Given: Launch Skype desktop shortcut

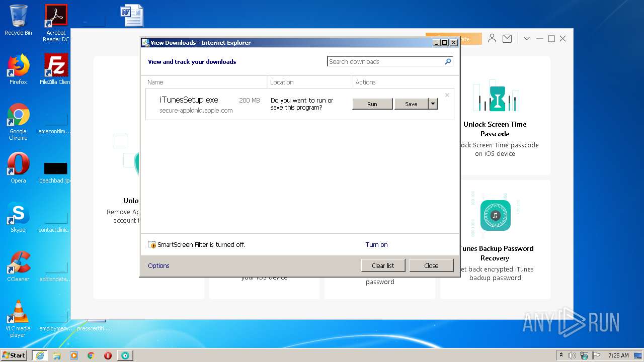Looking at the screenshot, I should [18, 217].
